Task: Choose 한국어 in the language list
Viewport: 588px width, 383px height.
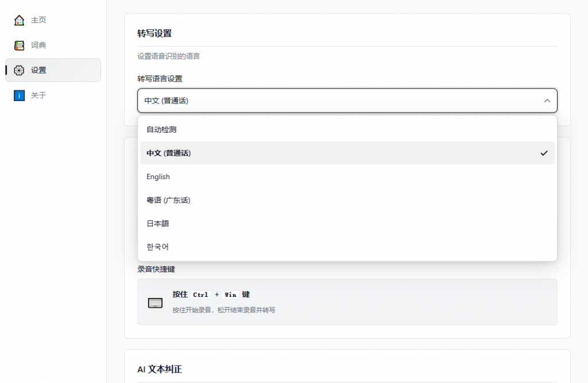Action: [x=158, y=247]
